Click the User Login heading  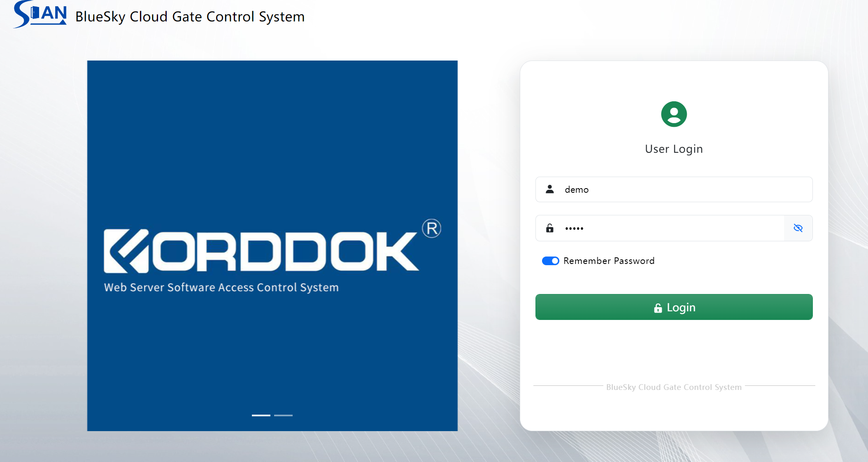tap(674, 149)
